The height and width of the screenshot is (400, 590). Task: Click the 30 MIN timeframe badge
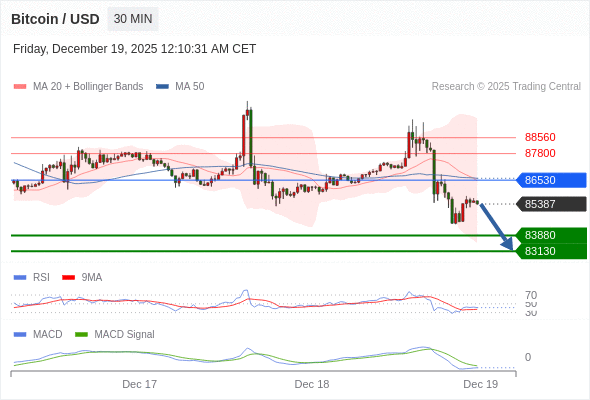point(133,19)
